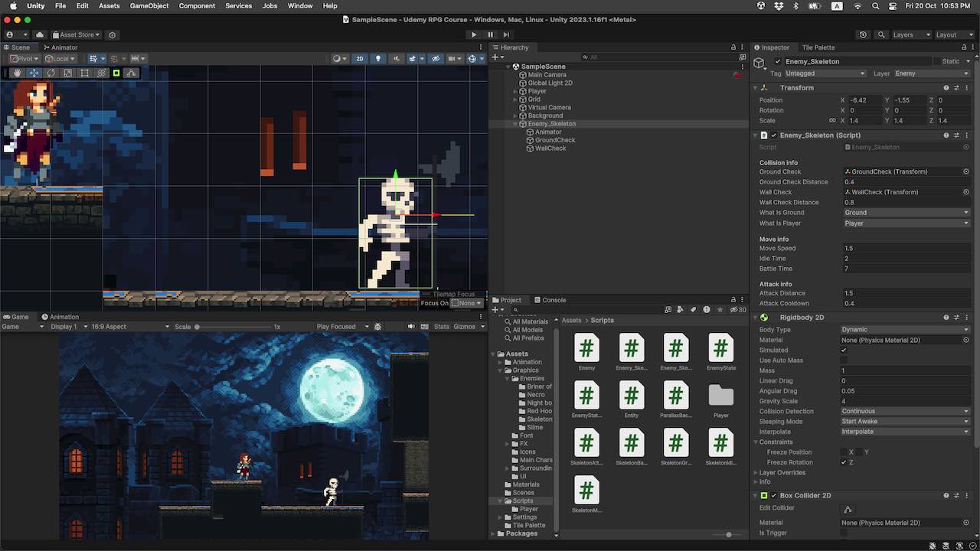980x551 pixels.
Task: Click the scale constrain proportions link icon
Action: coord(832,121)
